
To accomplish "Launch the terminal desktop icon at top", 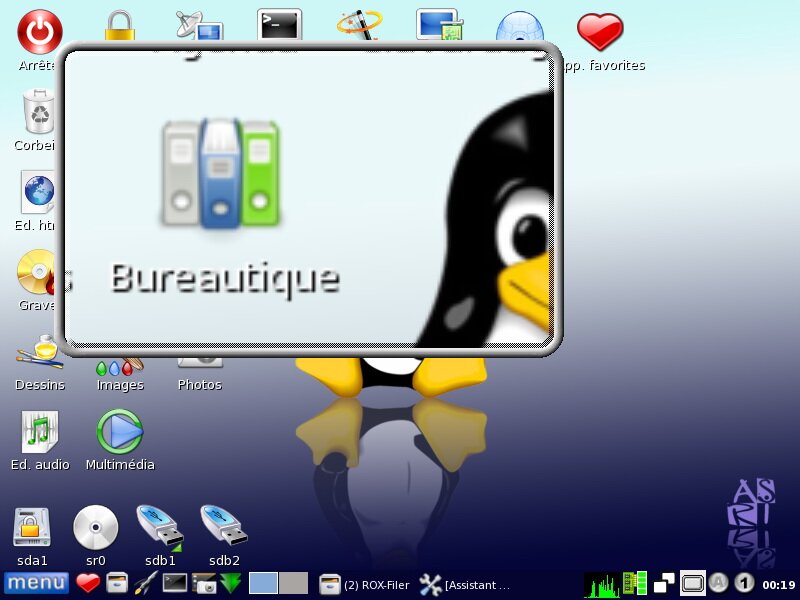I will [279, 24].
